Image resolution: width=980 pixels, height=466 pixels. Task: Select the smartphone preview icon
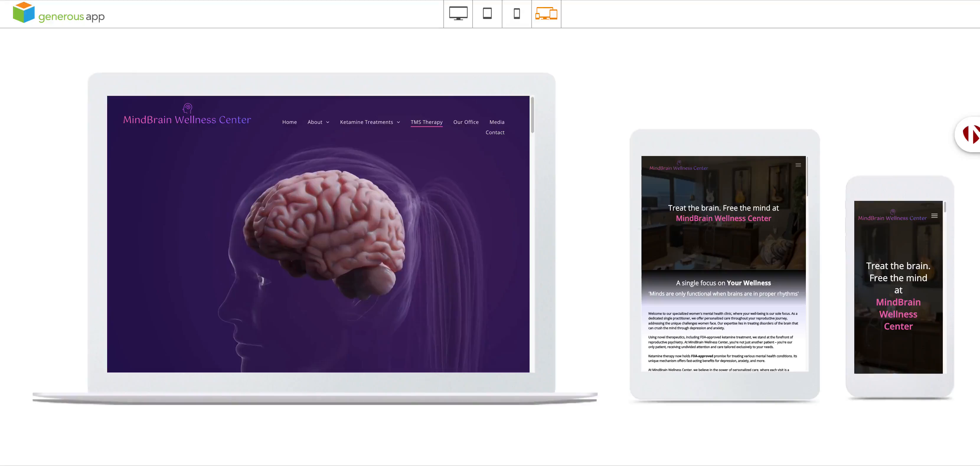(x=517, y=14)
